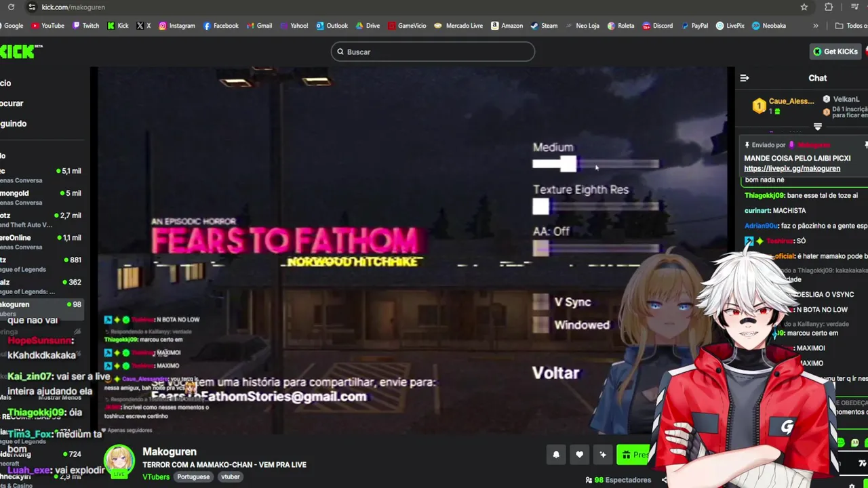Open the Yahoo! bookmark

pos(293,26)
